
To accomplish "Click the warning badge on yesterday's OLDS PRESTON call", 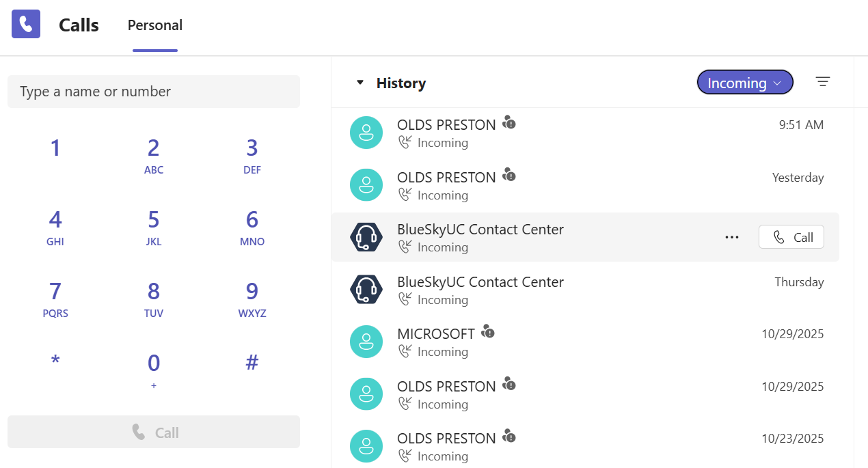I will click(x=508, y=175).
